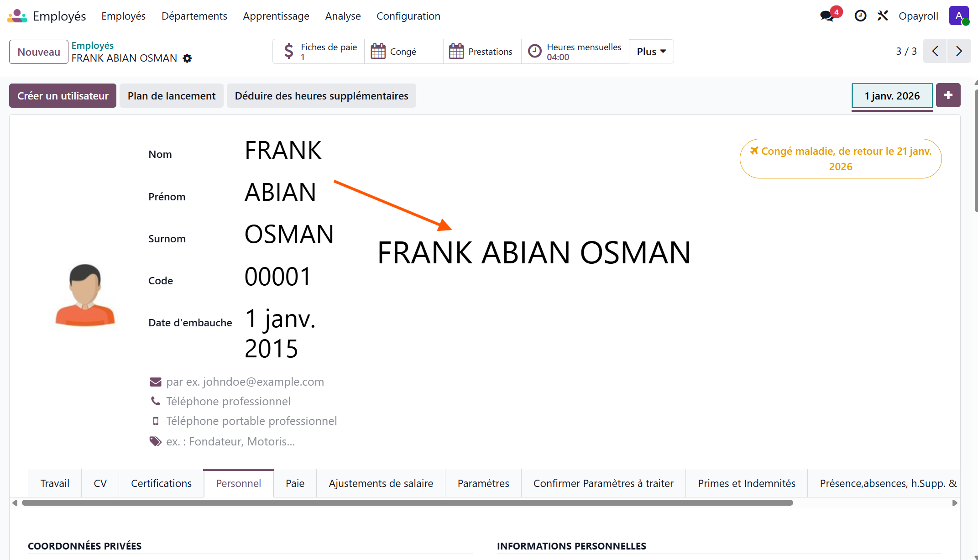This screenshot has width=978, height=560.
Task: Open the Configuration menu
Action: click(408, 16)
